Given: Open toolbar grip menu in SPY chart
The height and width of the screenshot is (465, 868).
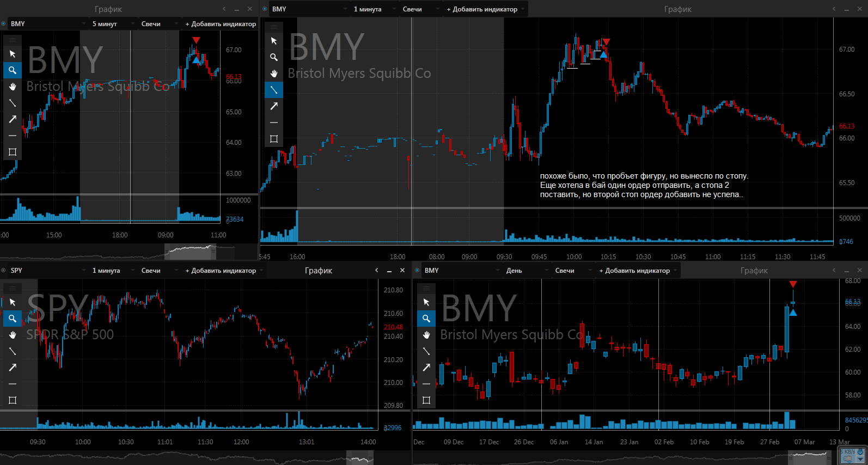Looking at the screenshot, I should [13, 288].
